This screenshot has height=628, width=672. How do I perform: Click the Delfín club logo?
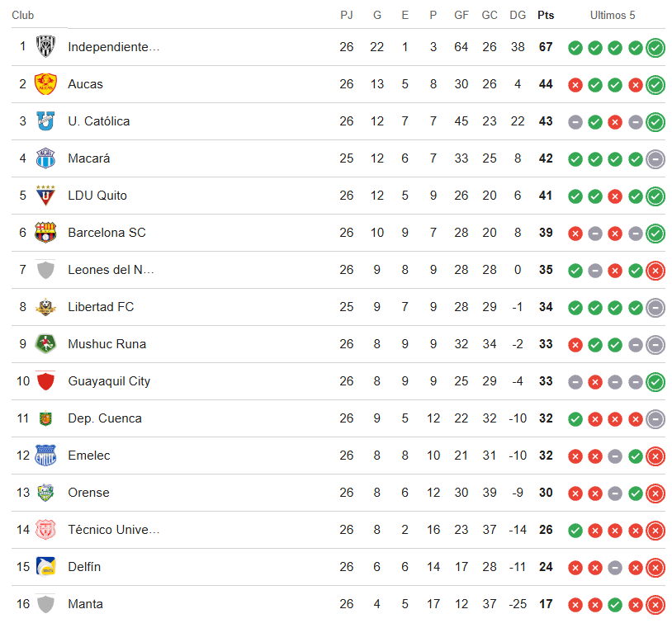pos(45,567)
